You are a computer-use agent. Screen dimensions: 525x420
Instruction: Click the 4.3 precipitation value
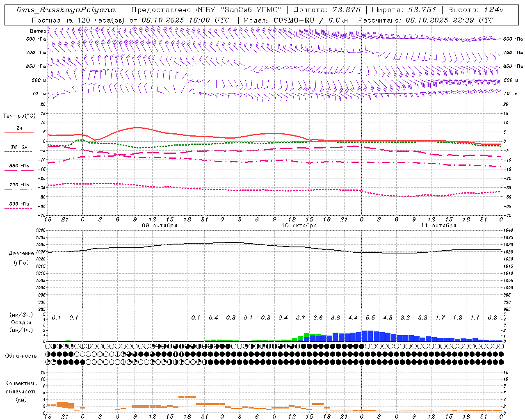click(388, 318)
